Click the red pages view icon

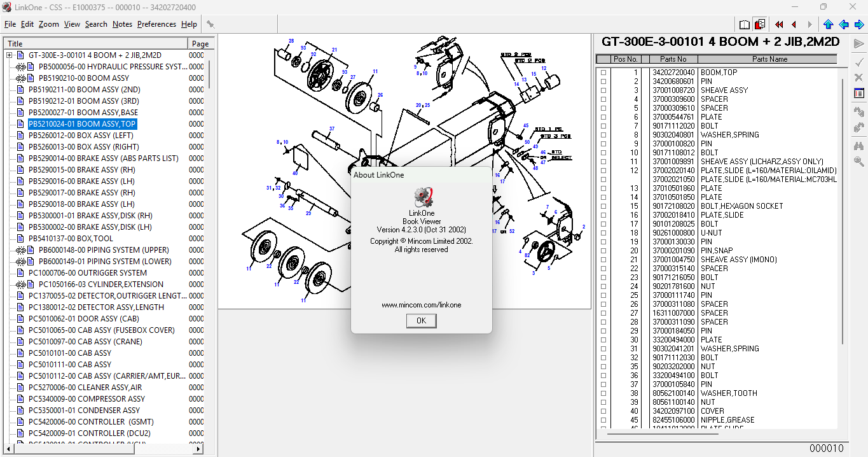pos(760,24)
